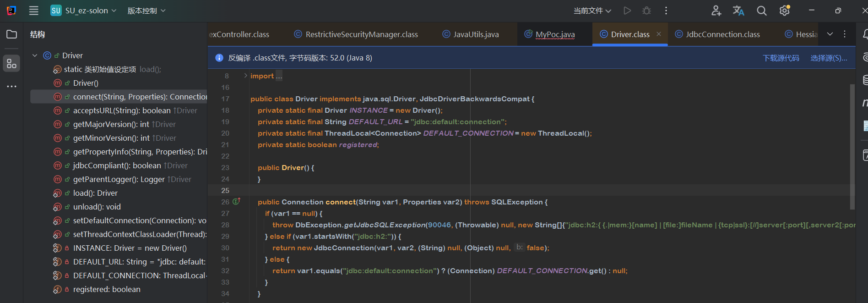Image resolution: width=868 pixels, height=303 pixels.
Task: Click the implements gutter icon on line 26
Action: click(x=236, y=201)
